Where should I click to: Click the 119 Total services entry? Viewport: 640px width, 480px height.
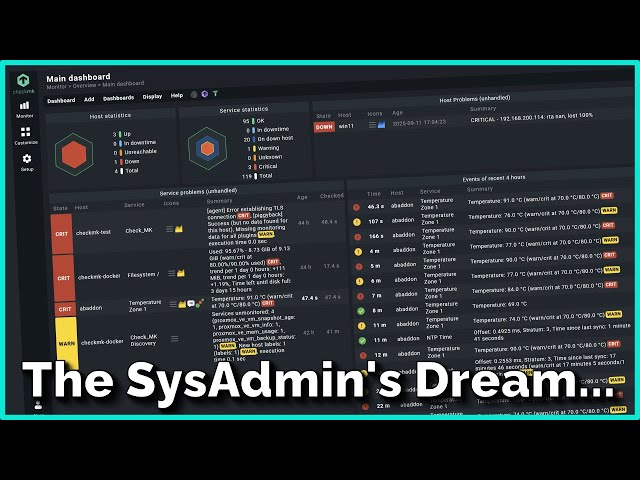tap(257, 176)
